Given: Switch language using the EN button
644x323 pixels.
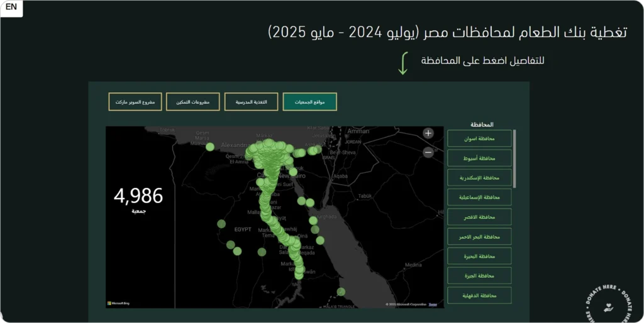Looking at the screenshot, I should tap(11, 8).
